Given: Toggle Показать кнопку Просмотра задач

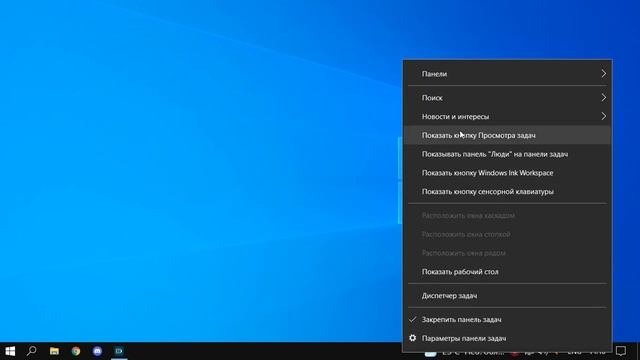Looking at the screenshot, I should pos(507,136).
